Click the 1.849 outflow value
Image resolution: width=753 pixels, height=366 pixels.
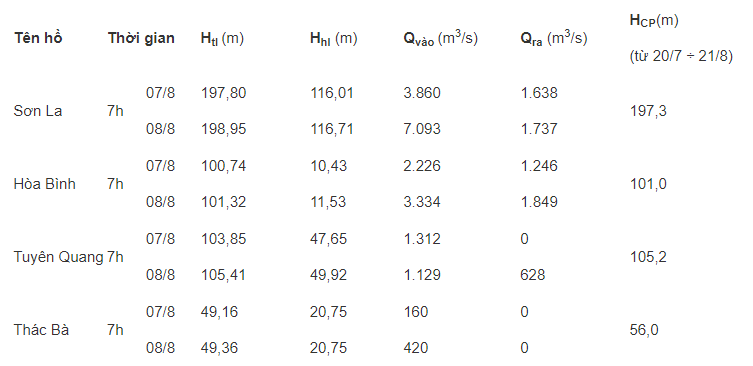[539, 202]
